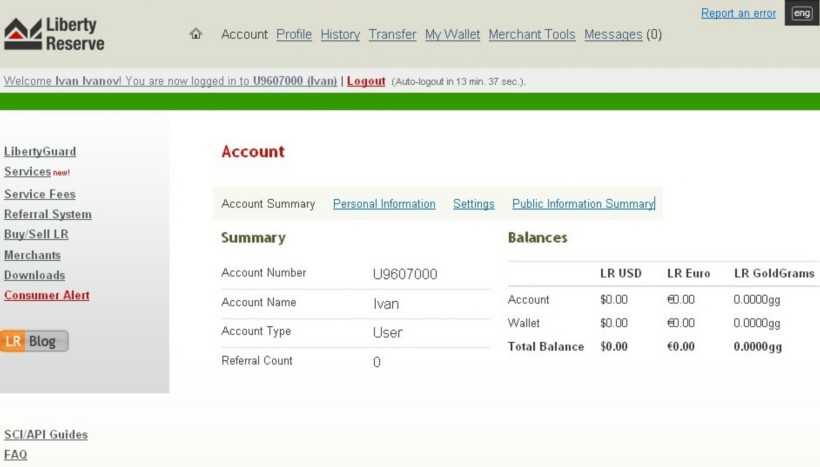The image size is (820, 467).
Task: Click the Total Balance 0.0000gg value
Action: [757, 347]
